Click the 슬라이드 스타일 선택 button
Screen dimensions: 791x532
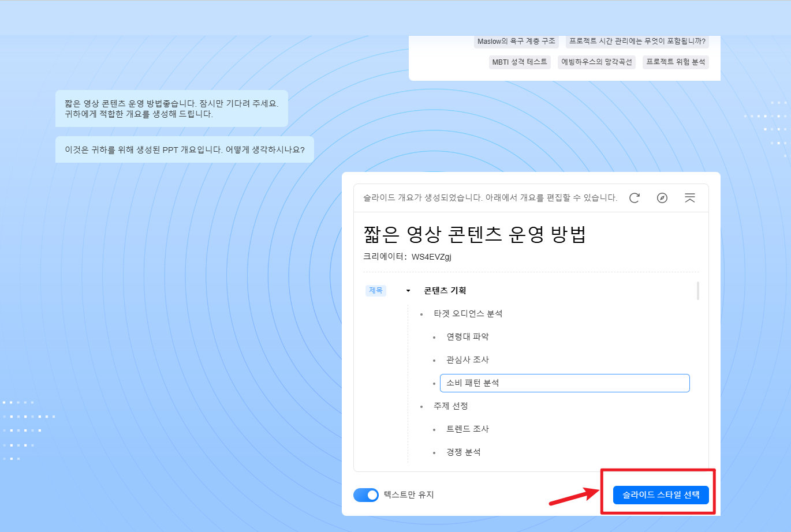(x=661, y=494)
